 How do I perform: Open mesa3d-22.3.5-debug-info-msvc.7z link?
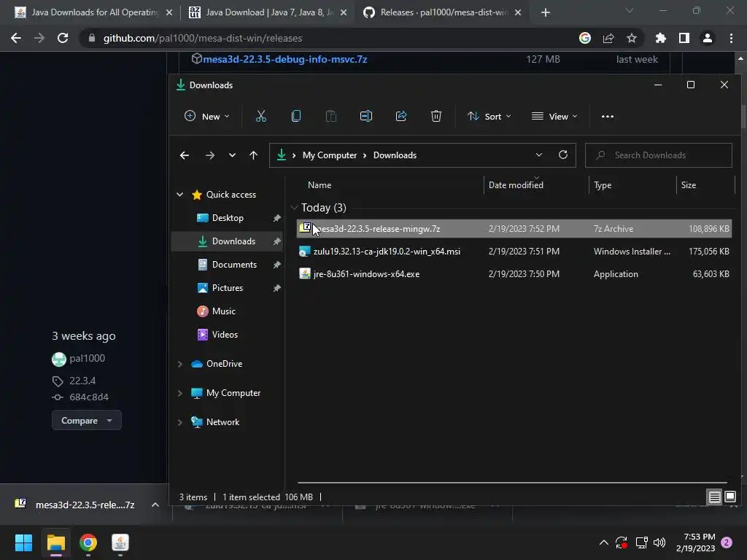(285, 59)
